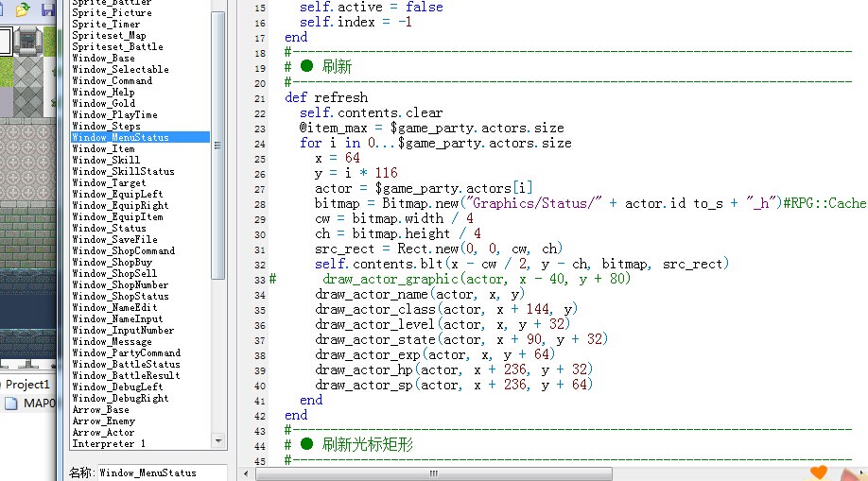
Task: Select Sprite_Timer in the script list
Action: coord(106,25)
